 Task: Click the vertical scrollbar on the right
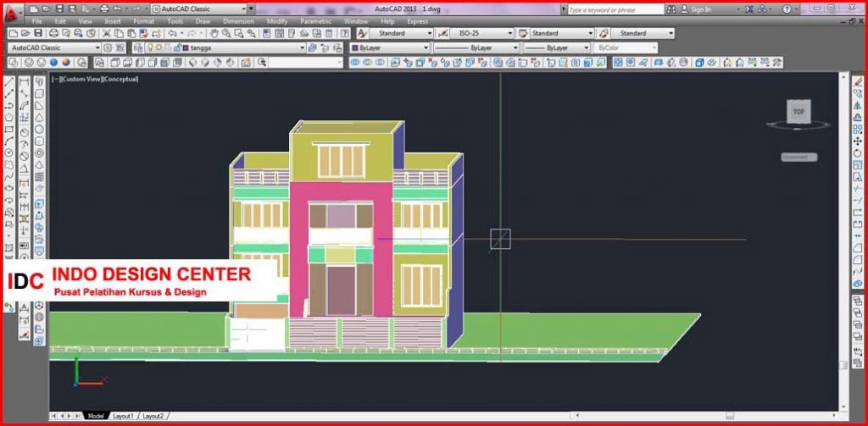843,241
